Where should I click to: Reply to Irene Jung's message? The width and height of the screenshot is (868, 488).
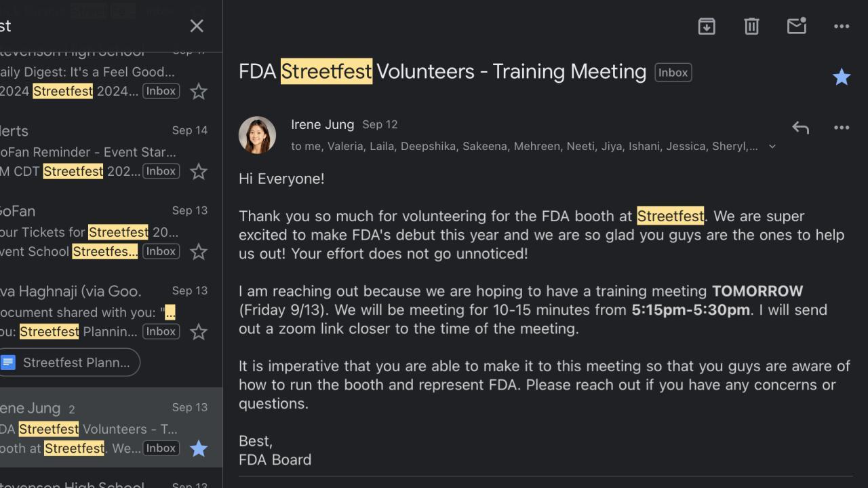tap(800, 128)
